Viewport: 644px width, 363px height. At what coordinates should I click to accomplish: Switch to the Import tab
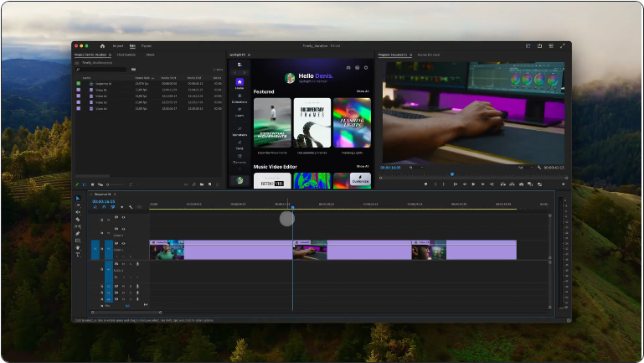pos(118,46)
